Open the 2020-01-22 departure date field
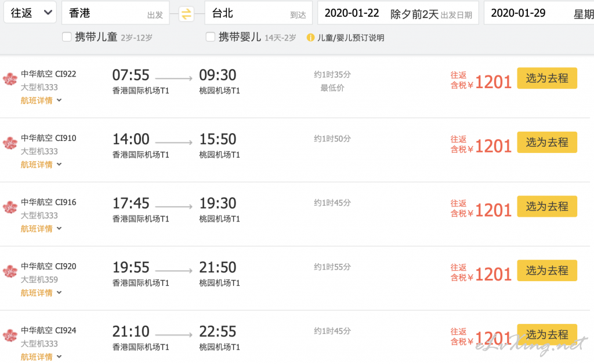594x364 pixels. [x=398, y=13]
